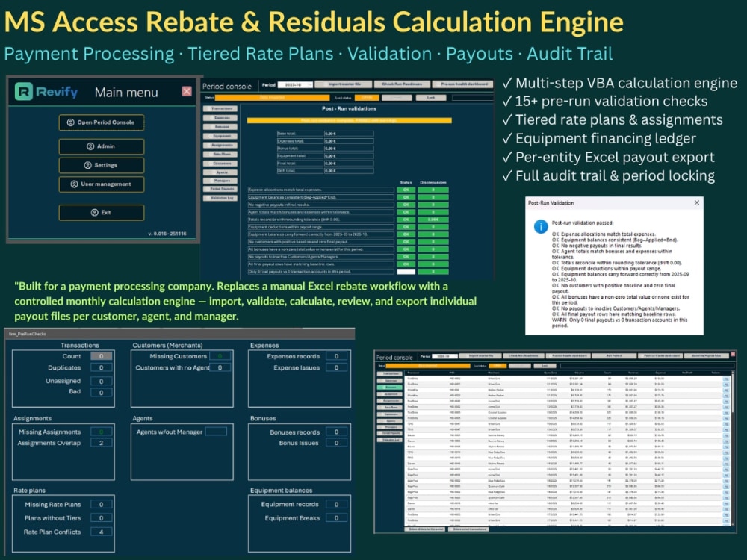The image size is (747, 560).
Task: Click Check Run Readiness in upper Period console
Action: (402, 84)
